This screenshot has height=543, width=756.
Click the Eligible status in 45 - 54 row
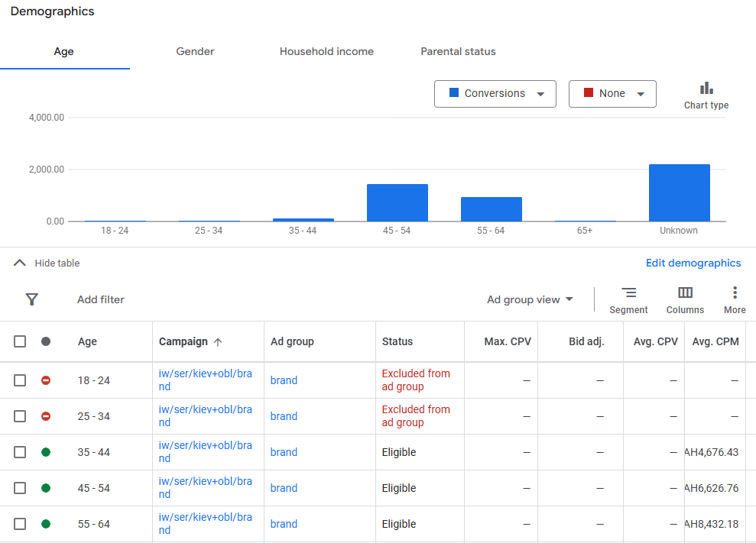click(x=399, y=488)
